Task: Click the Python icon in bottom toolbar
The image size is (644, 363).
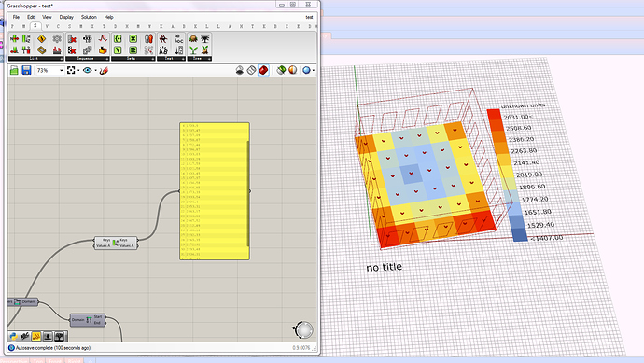Action: point(13,337)
